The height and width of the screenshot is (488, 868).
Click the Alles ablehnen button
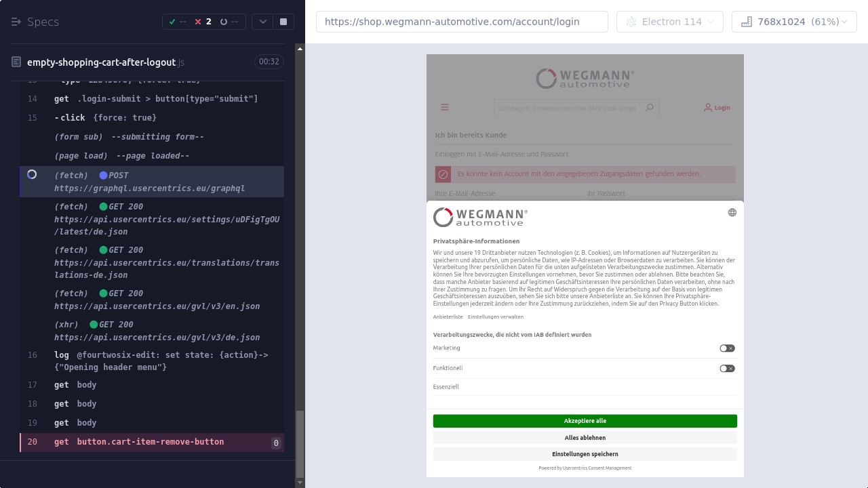585,438
